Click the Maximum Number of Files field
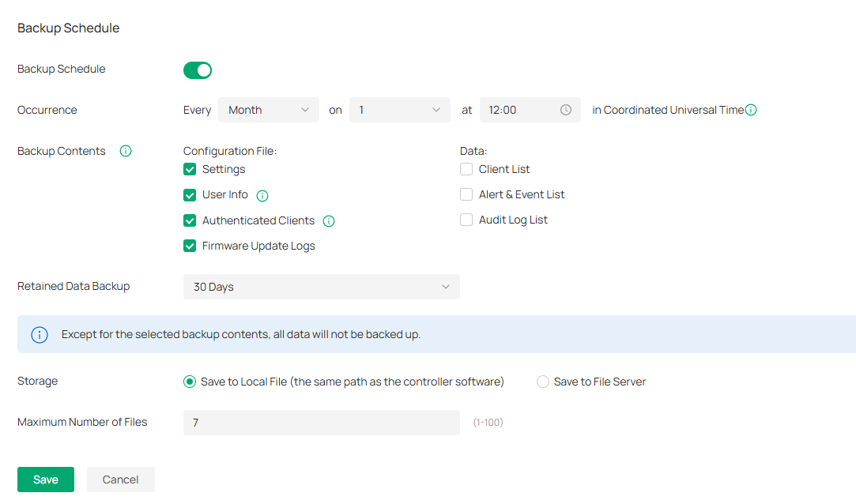Image resolution: width=856 pixels, height=504 pixels. 321,423
